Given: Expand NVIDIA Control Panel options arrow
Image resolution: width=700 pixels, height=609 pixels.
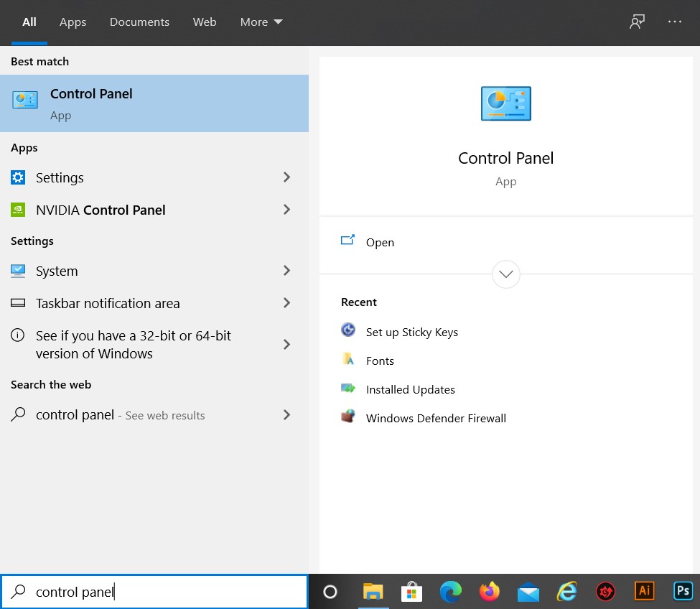Looking at the screenshot, I should point(286,210).
